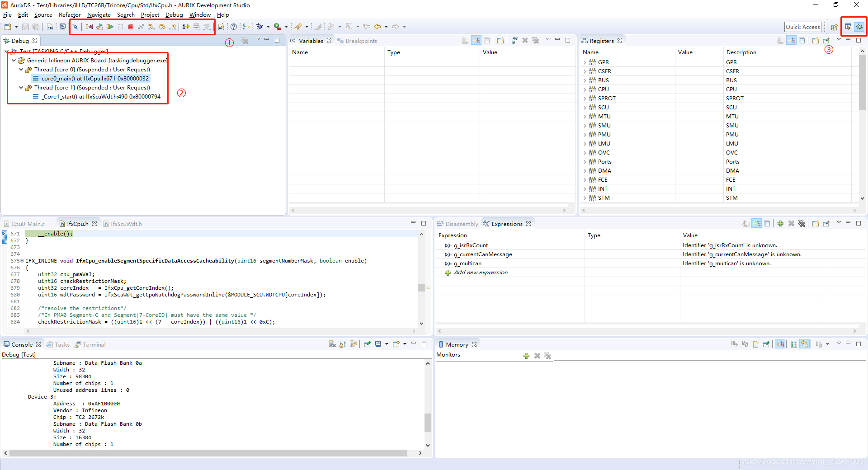Open the Project menu
Image resolution: width=868 pixels, height=470 pixels.
[x=150, y=15]
